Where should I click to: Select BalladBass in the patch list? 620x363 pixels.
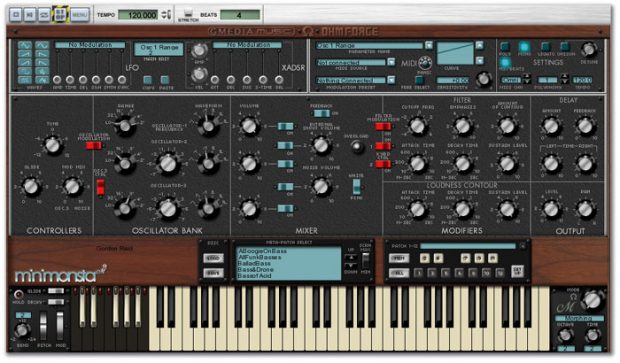click(254, 263)
